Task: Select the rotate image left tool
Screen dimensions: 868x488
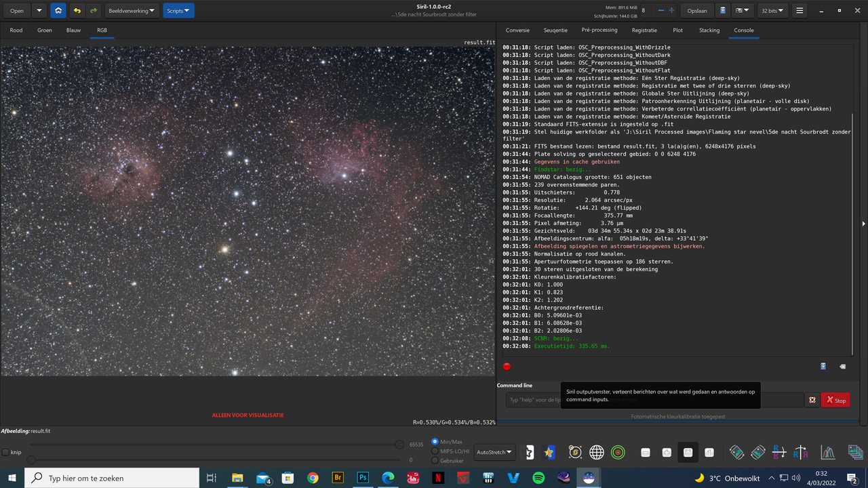Action: (737, 451)
